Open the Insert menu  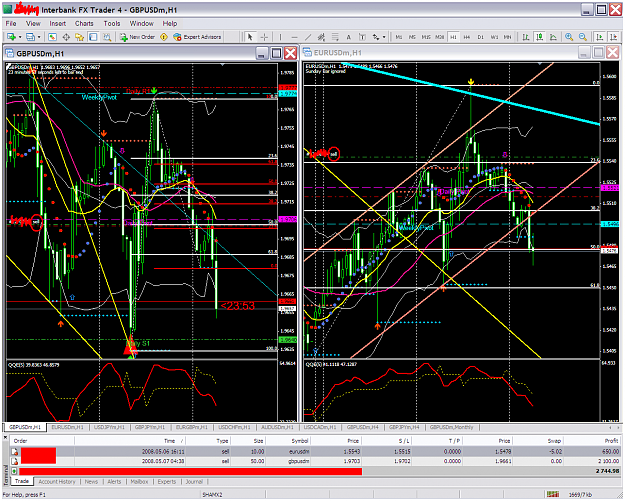[58, 24]
